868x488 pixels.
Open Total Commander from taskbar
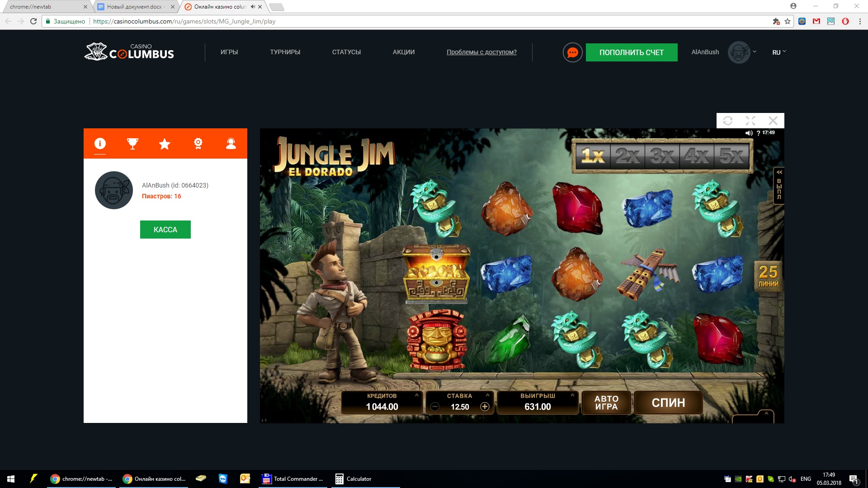[x=293, y=479]
